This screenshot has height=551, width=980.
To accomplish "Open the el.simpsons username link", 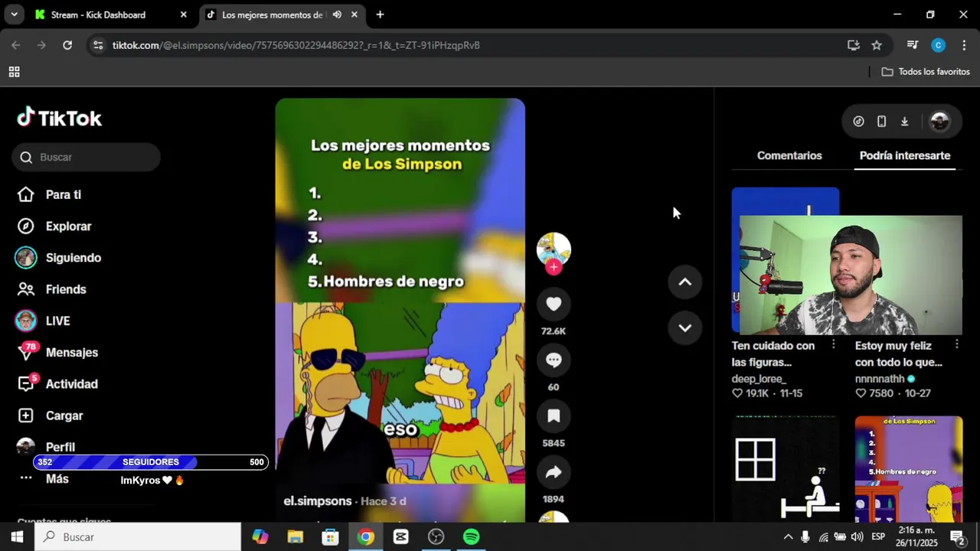I will pos(318,501).
